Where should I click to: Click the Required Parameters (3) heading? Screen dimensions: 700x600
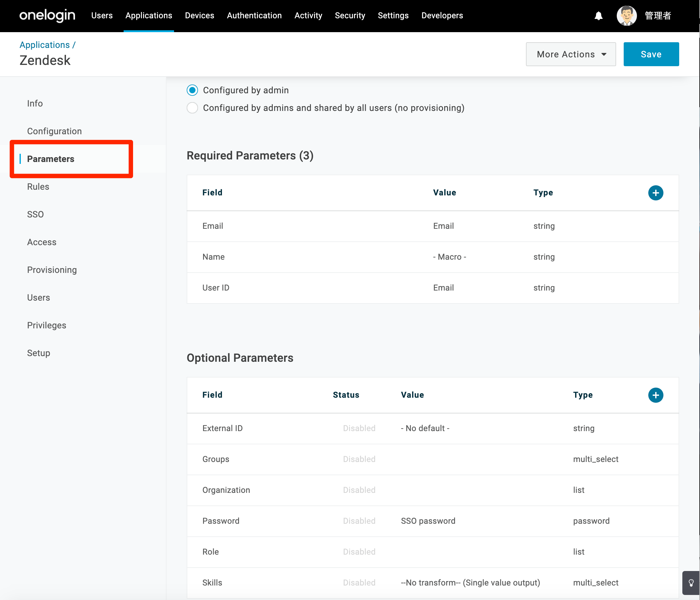click(x=250, y=156)
